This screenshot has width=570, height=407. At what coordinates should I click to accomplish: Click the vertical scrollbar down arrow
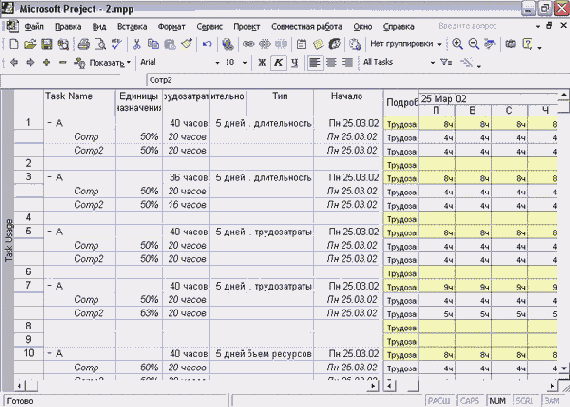click(563, 368)
